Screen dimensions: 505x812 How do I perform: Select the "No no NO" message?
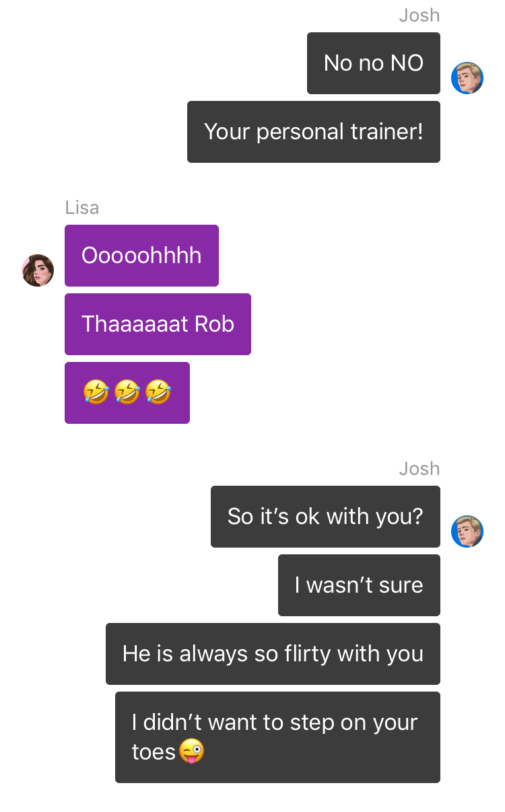(x=374, y=63)
